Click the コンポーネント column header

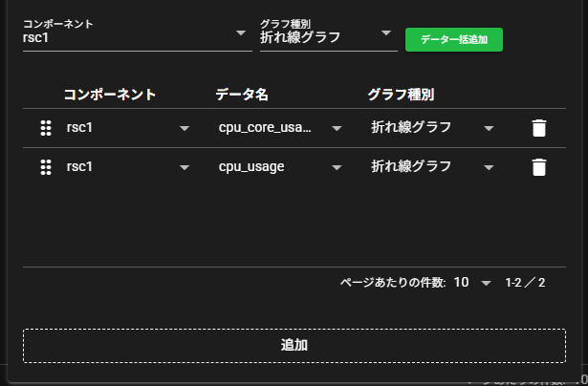click(x=110, y=95)
